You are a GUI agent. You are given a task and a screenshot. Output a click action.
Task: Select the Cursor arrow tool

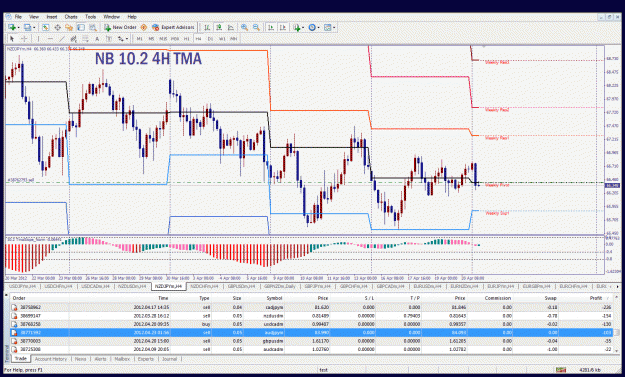12,39
